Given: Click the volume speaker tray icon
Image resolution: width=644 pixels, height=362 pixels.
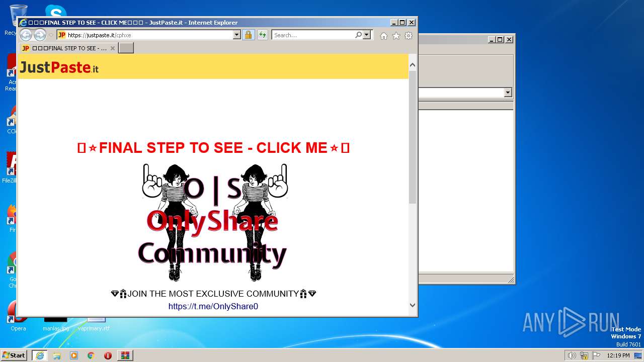Looking at the screenshot, I should pyautogui.click(x=572, y=355).
